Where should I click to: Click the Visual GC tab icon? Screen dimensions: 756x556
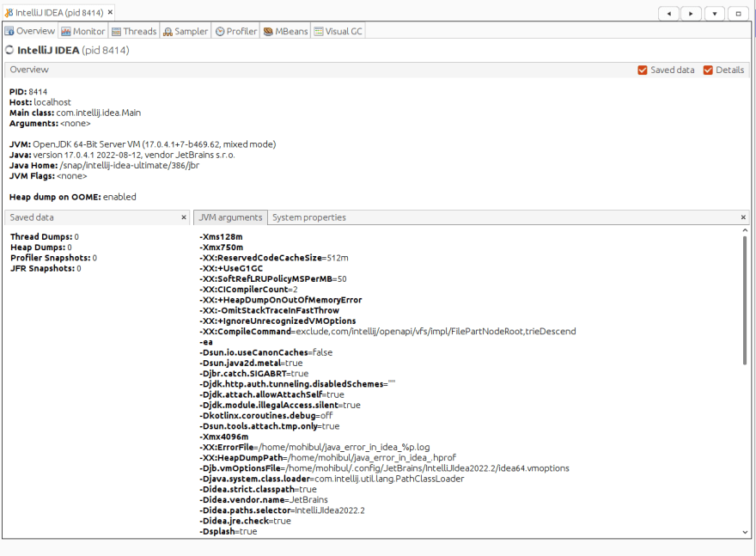[319, 32]
